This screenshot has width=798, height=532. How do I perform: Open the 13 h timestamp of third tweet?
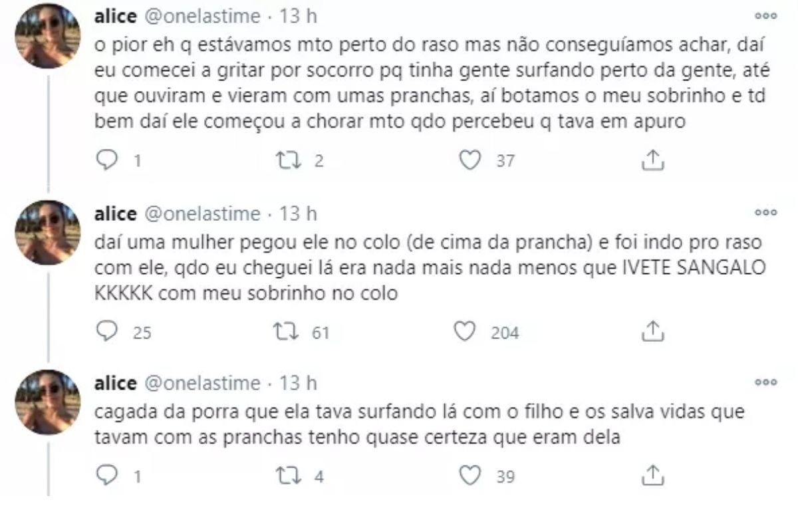tap(299, 384)
